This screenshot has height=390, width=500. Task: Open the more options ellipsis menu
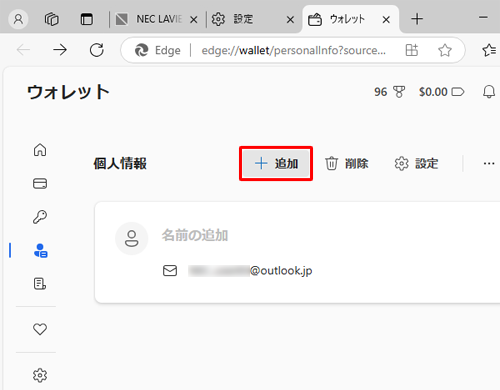pos(489,163)
